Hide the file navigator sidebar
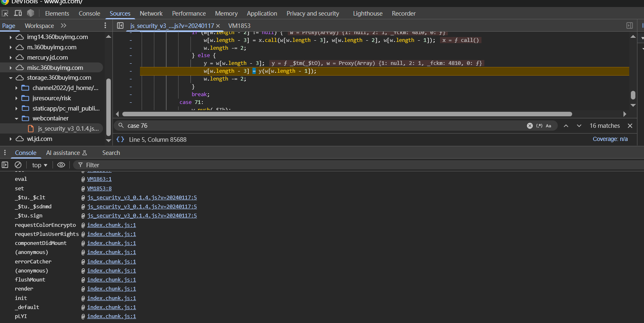 tap(120, 25)
